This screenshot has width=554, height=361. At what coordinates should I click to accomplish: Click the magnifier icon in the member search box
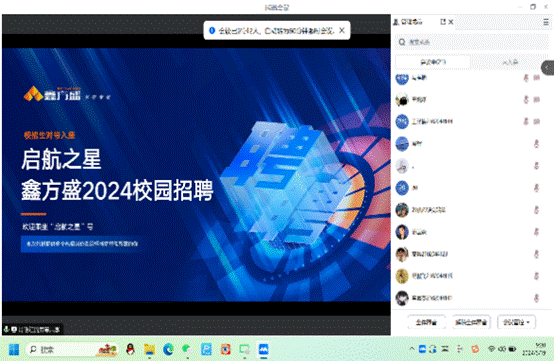(x=402, y=42)
